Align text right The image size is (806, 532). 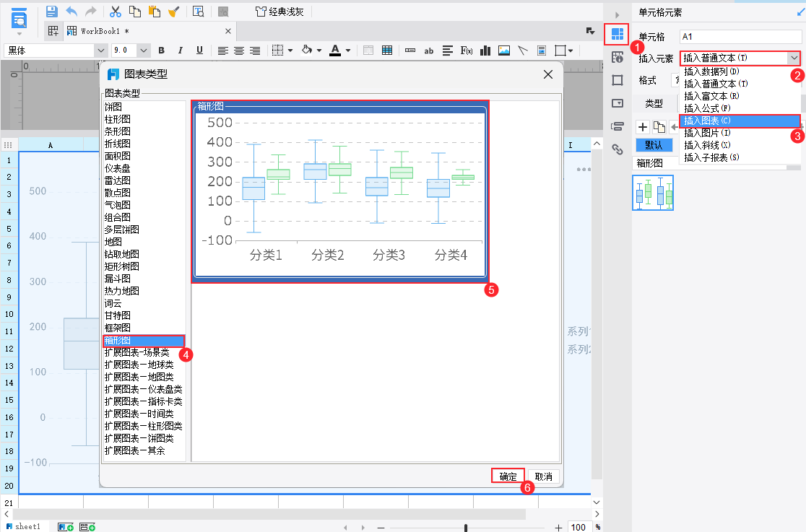[x=255, y=51]
